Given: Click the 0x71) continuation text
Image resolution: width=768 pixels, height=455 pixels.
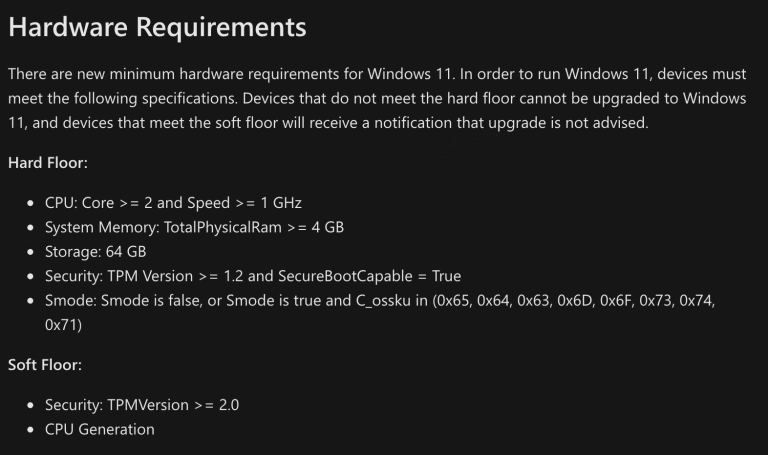Looking at the screenshot, I should pyautogui.click(x=63, y=325).
